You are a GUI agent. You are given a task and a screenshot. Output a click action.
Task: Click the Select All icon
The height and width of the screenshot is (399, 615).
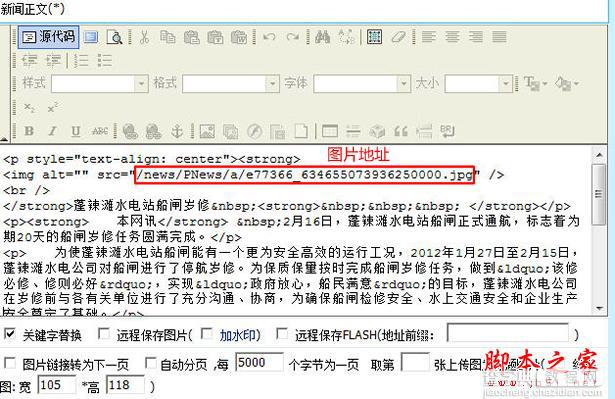click(x=375, y=37)
